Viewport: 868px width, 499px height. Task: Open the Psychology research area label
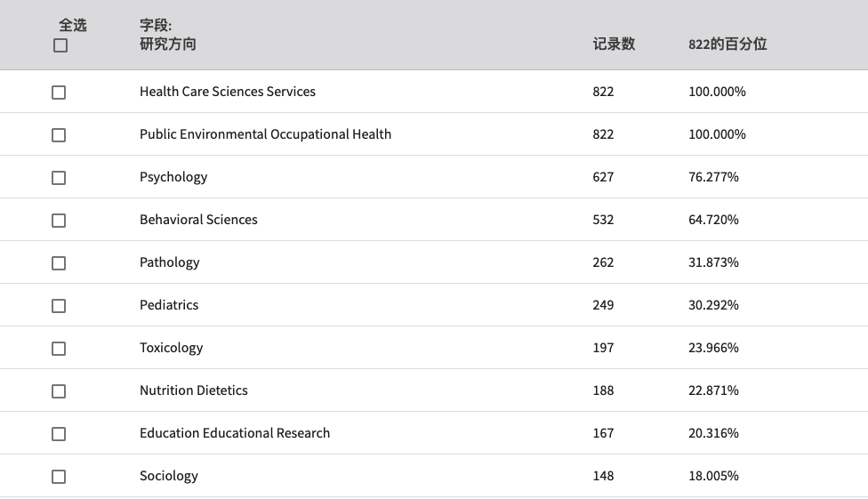173,177
